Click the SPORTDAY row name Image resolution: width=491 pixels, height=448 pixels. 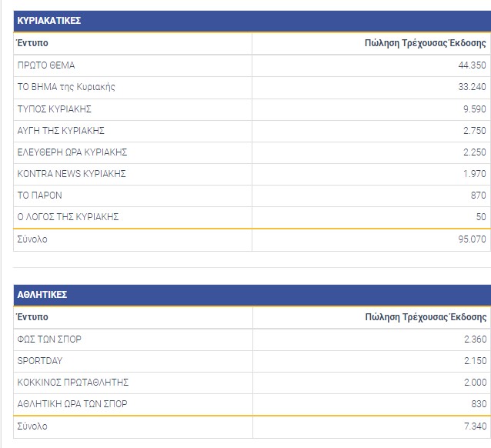tap(40, 360)
